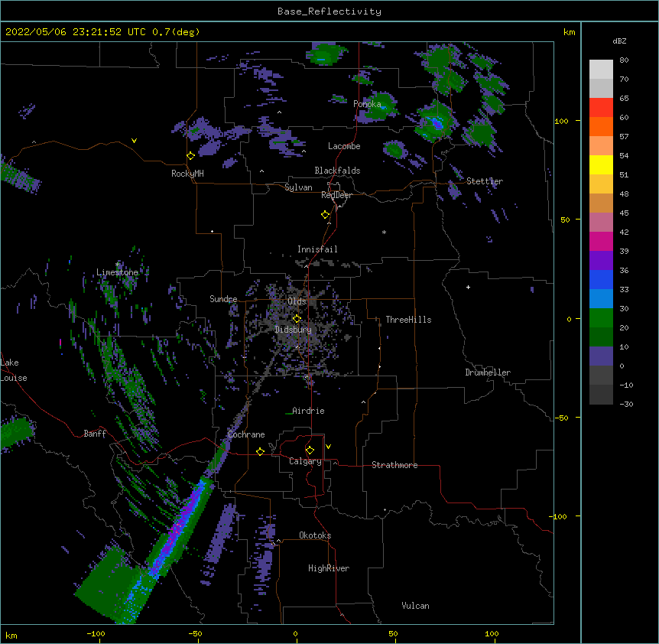Click the Okotoks label
The image size is (659, 644).
pos(315,535)
